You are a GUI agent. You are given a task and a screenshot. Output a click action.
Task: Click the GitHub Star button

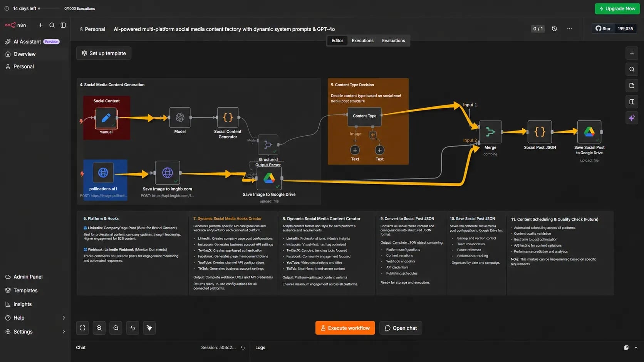[603, 28]
